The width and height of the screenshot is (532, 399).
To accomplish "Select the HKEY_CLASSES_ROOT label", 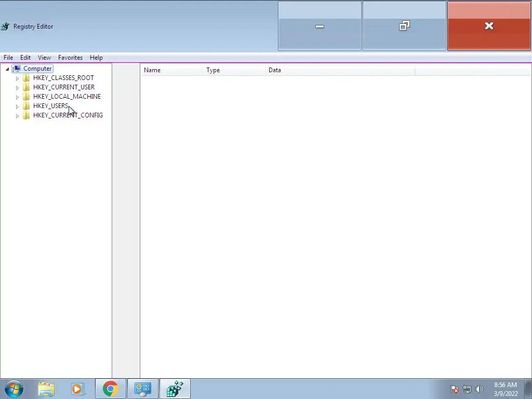I will click(63, 78).
